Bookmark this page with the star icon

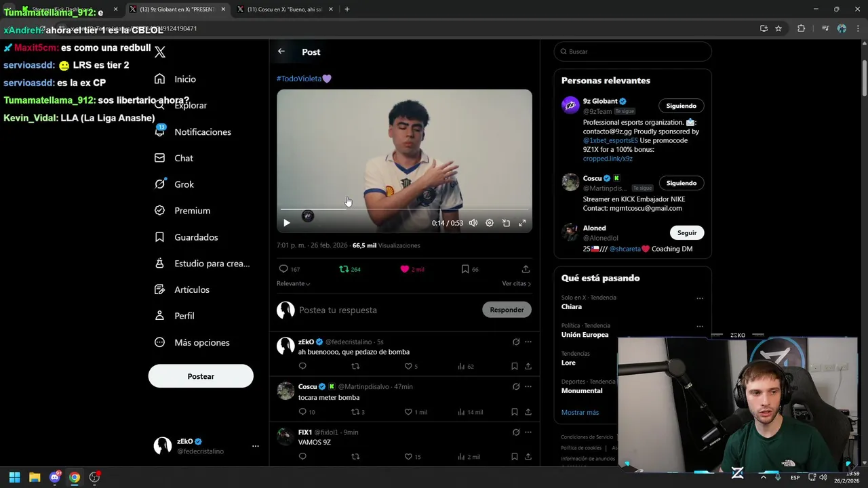tap(778, 28)
